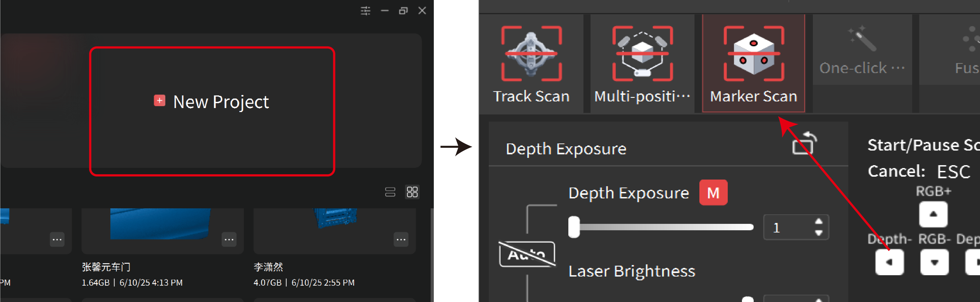Decrease the Depth Exposure value with down arrow
Screen dimensions: 980x302
[819, 233]
